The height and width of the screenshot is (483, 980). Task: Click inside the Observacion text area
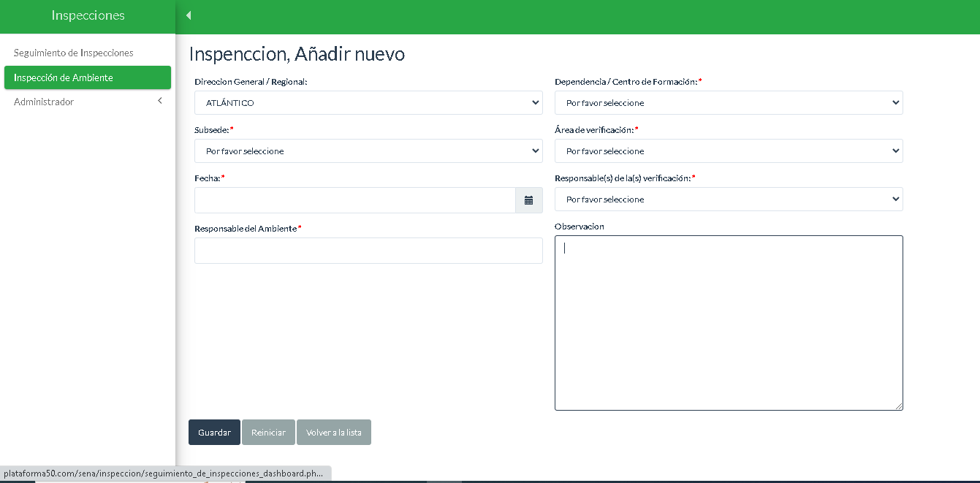pos(728,322)
